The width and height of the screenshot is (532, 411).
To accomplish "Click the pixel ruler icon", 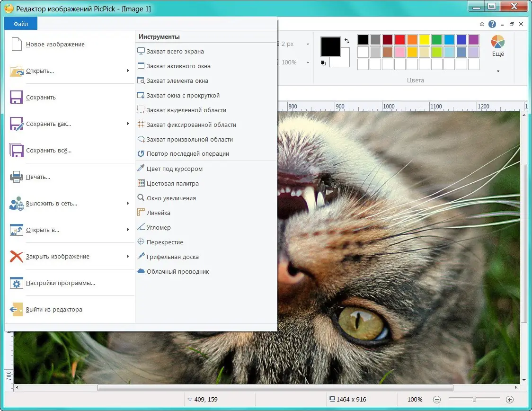I will pos(141,213).
